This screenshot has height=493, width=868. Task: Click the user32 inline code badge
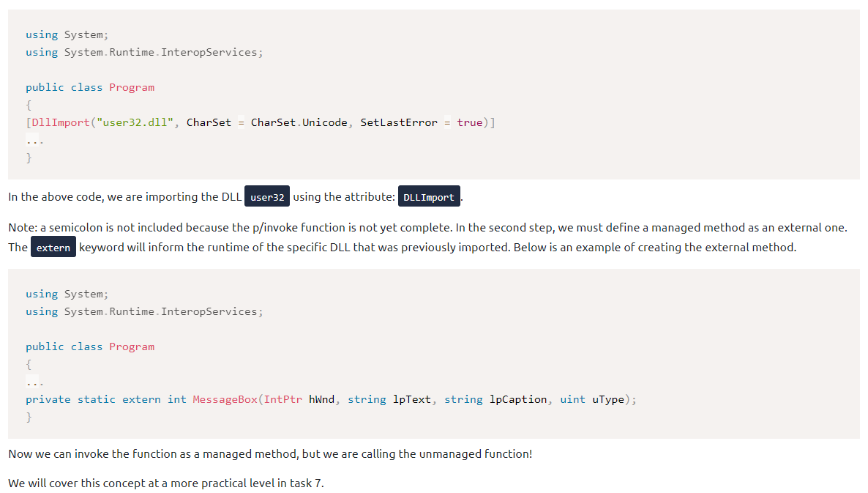coord(267,197)
